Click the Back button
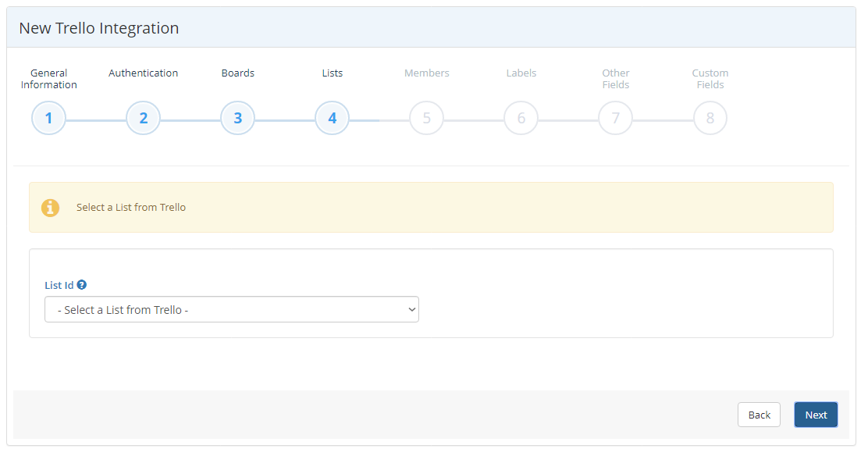This screenshot has width=868, height=456. (759, 415)
